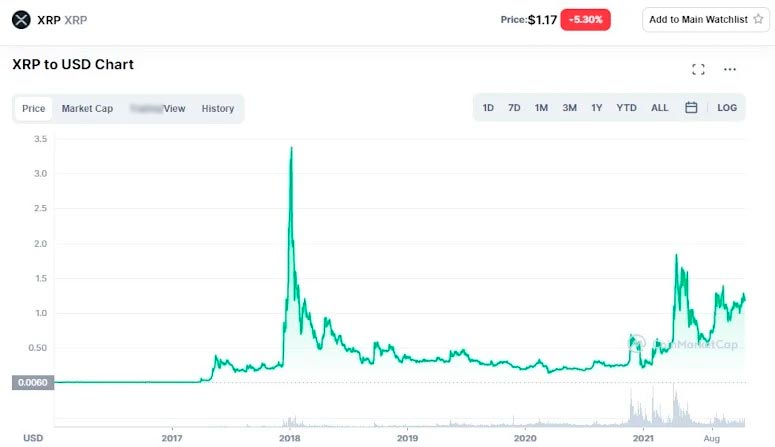This screenshot has width=775, height=447.
Task: Click the -5.30% price change badge
Action: [x=585, y=20]
